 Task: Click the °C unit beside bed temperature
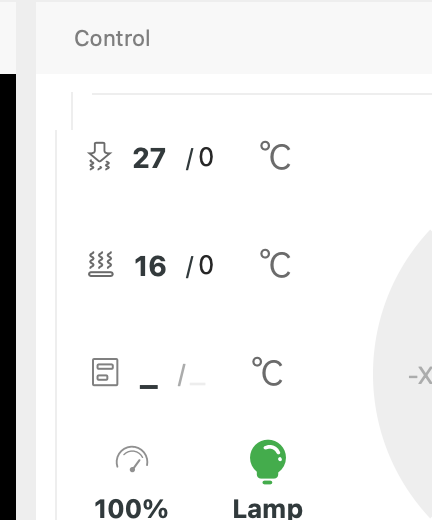click(275, 263)
